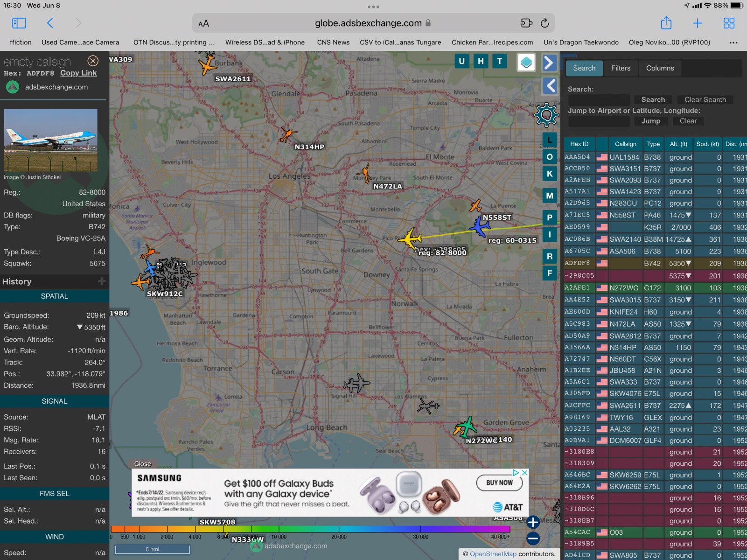Click the Copy Link link
The height and width of the screenshot is (560, 747).
tap(78, 73)
